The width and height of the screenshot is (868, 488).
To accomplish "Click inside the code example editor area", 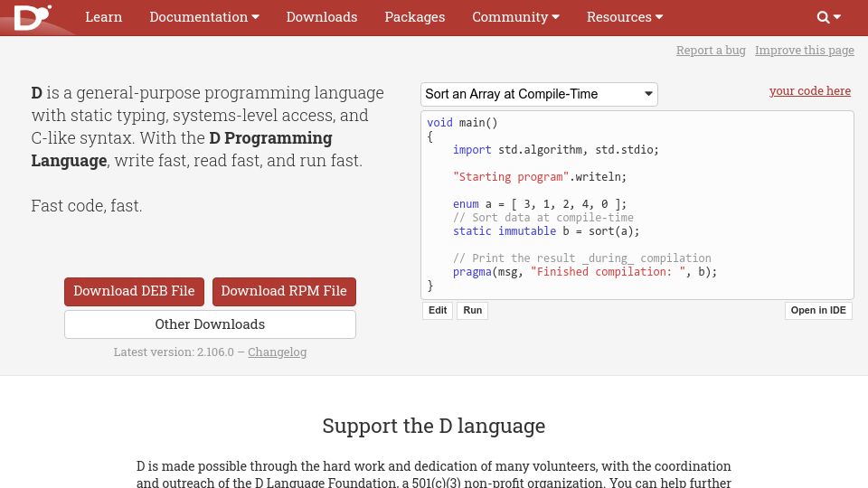I will 637,205.
